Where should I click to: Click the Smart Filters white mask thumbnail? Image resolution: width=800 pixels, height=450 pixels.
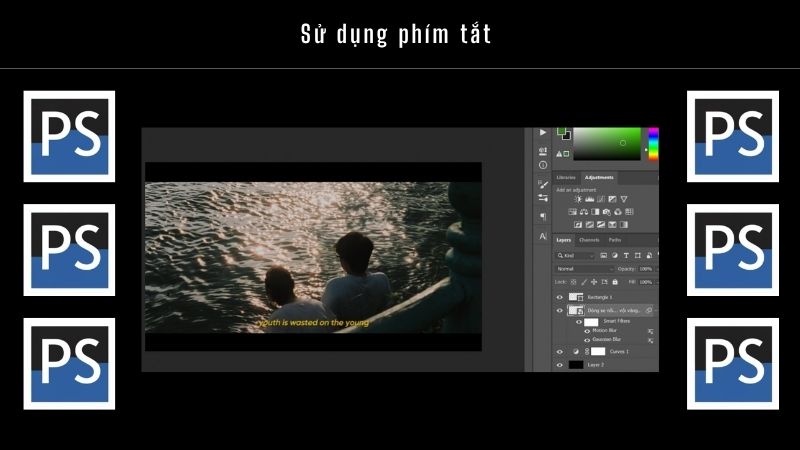pyautogui.click(x=591, y=322)
